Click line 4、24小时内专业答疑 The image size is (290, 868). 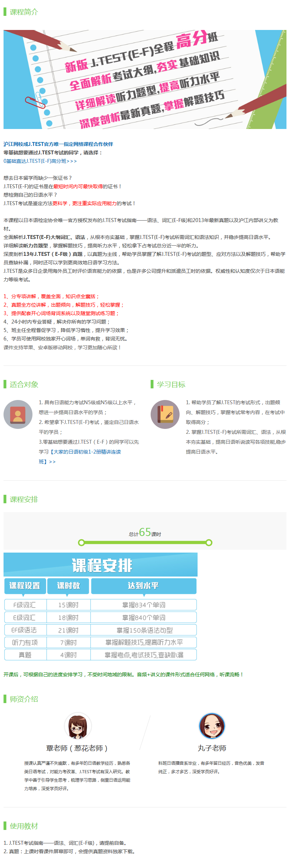point(57,322)
